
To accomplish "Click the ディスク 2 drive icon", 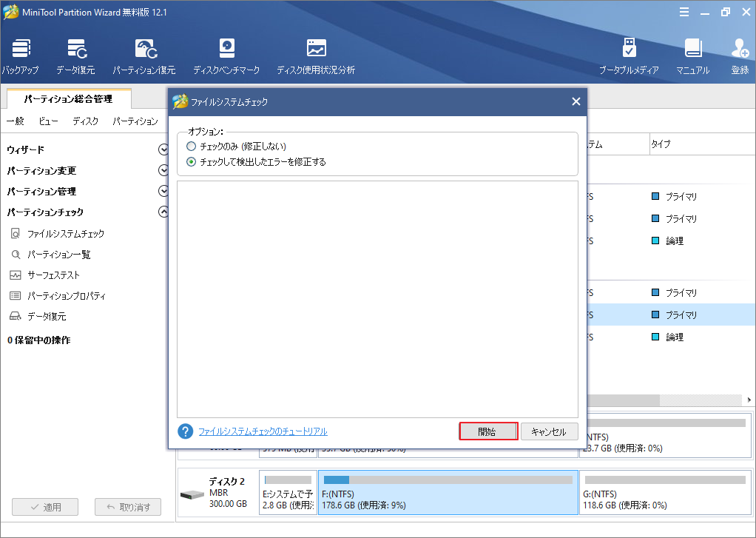I will coord(192,494).
